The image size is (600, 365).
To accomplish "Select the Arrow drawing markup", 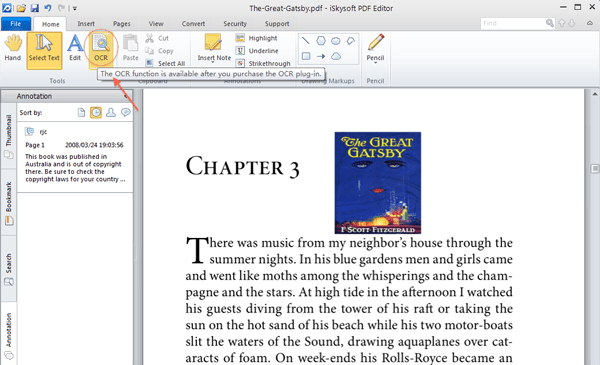I will pyautogui.click(x=321, y=56).
